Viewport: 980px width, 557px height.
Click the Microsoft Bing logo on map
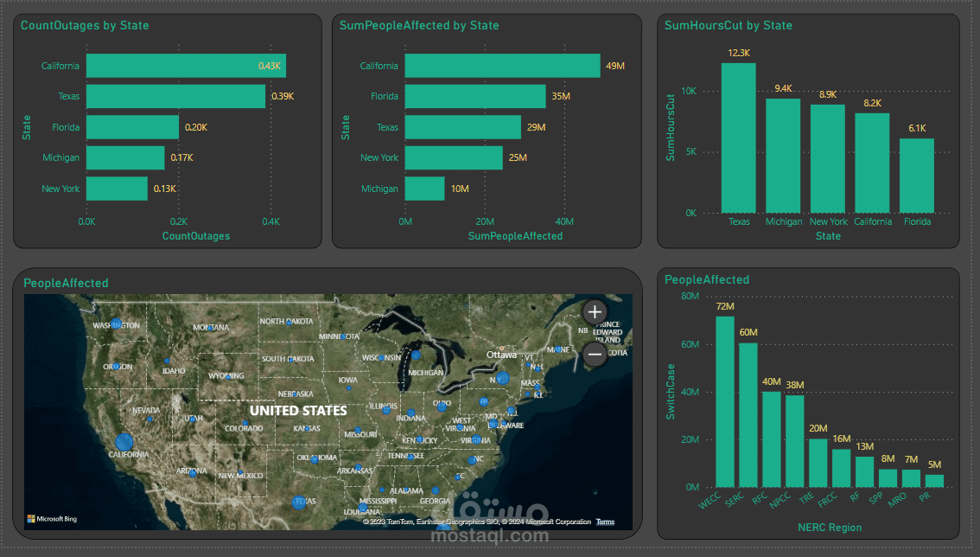[x=52, y=519]
